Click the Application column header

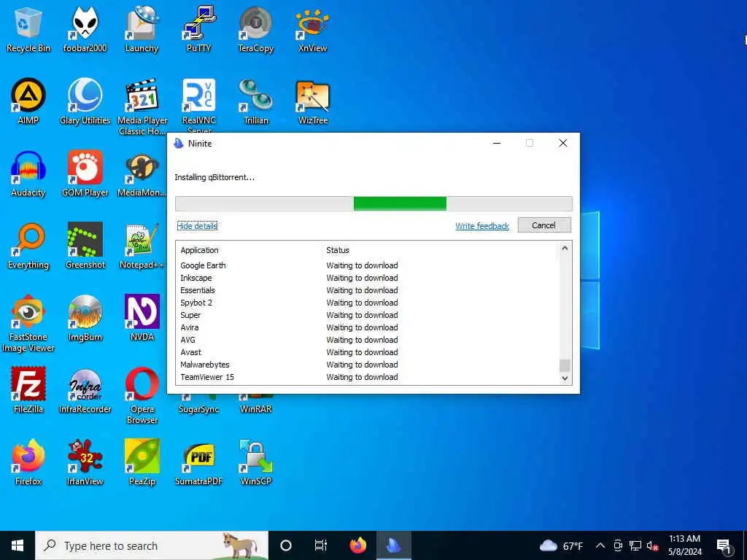(x=249, y=250)
